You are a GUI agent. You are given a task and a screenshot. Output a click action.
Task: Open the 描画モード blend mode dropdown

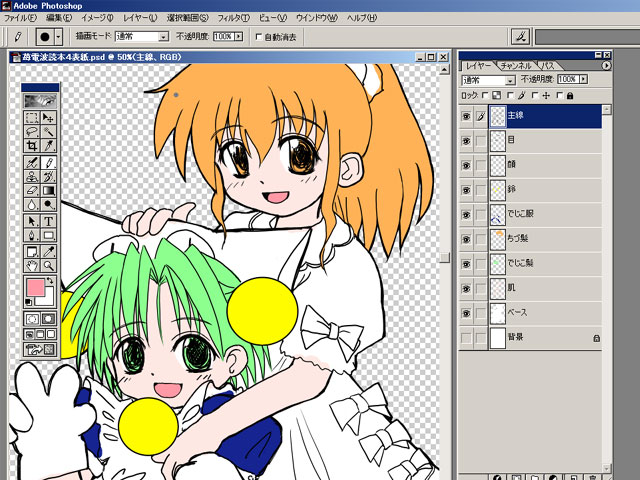164,37
